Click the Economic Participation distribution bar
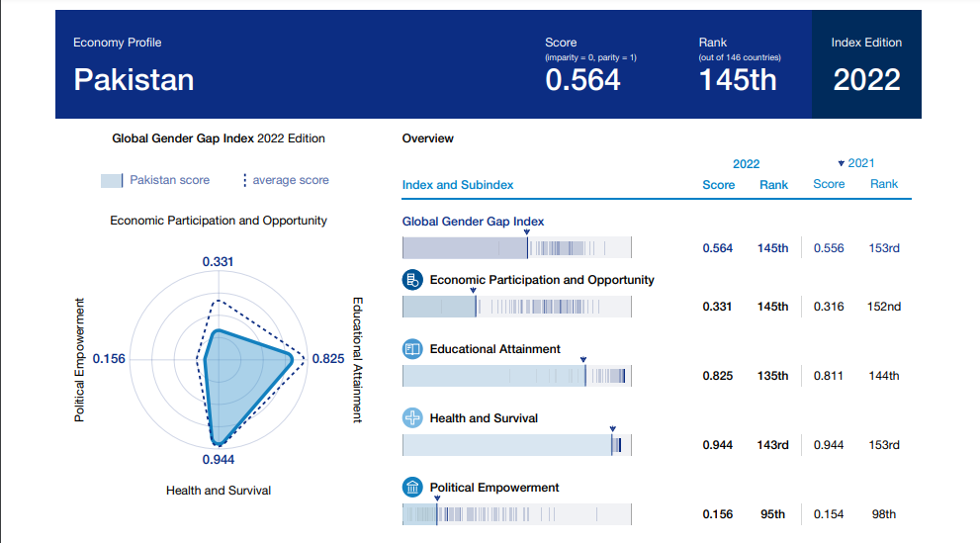This screenshot has width=980, height=543. (517, 307)
